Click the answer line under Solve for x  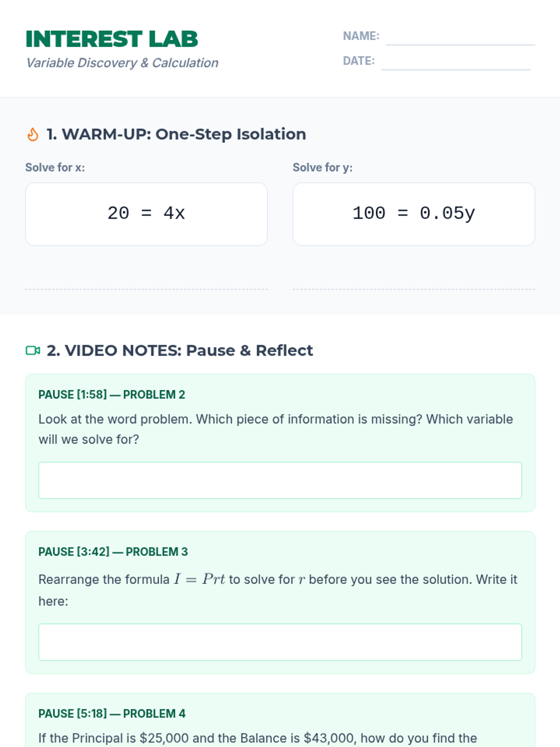(x=147, y=289)
